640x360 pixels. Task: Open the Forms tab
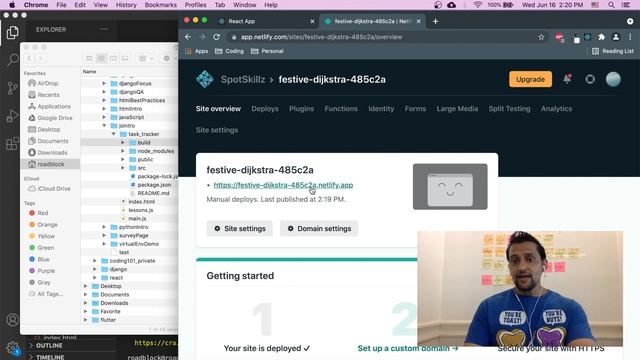tap(415, 109)
